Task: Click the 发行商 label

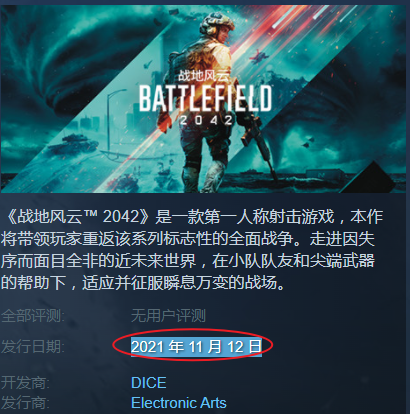Action: point(25,403)
